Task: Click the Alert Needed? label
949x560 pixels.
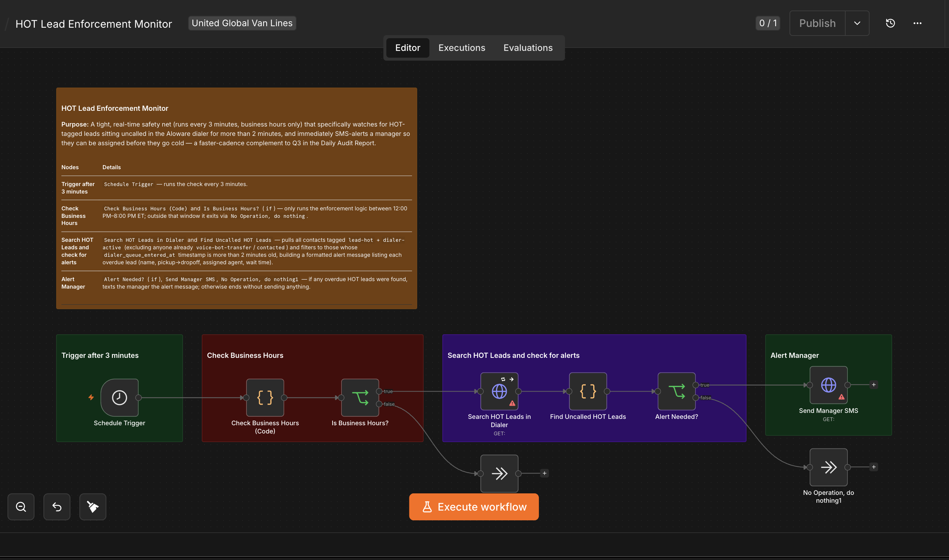Action: (676, 417)
